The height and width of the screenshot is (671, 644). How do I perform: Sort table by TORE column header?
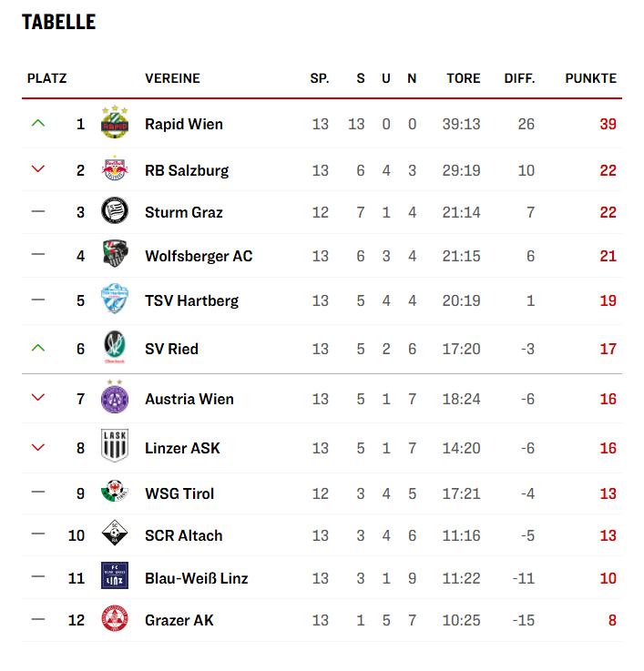pos(463,78)
